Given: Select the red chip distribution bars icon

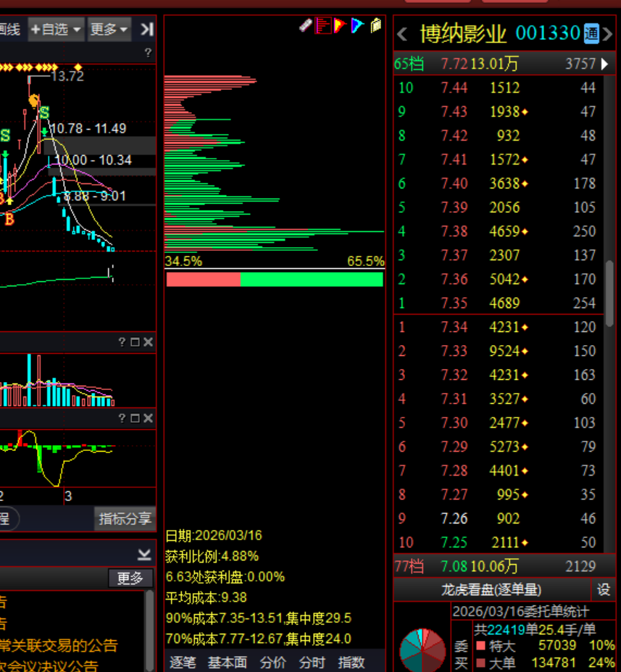Looking at the screenshot, I should point(323,25).
